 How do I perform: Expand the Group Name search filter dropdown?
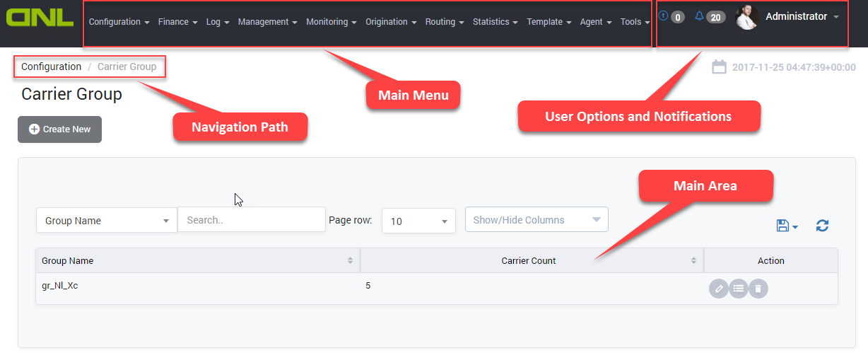click(x=106, y=221)
